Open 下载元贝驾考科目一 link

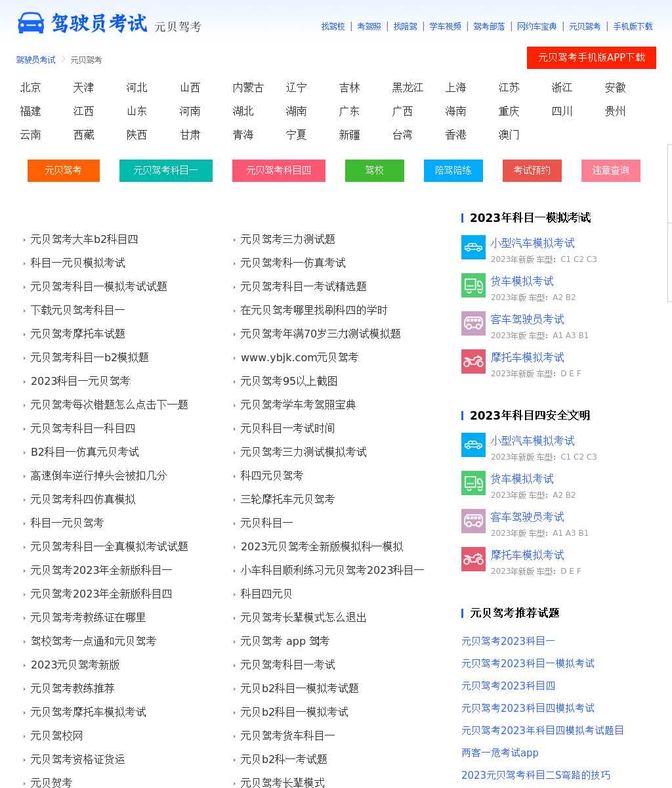point(77,310)
